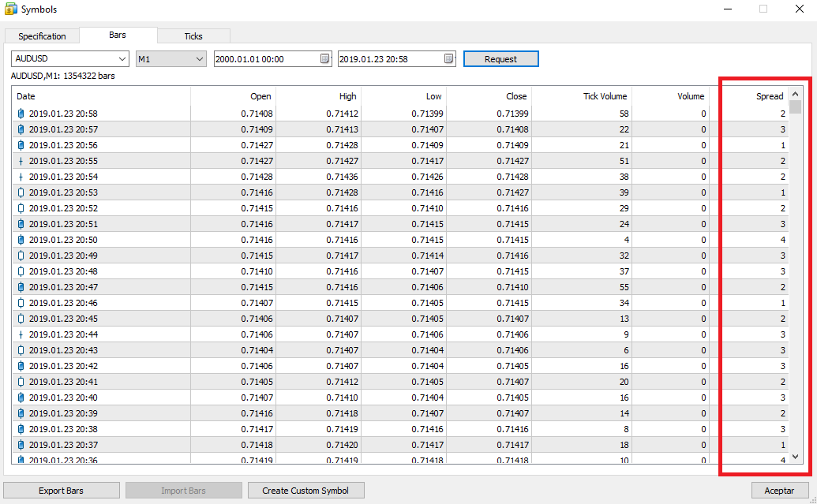Switch to the Specification tab
817x504 pixels.
pos(42,36)
